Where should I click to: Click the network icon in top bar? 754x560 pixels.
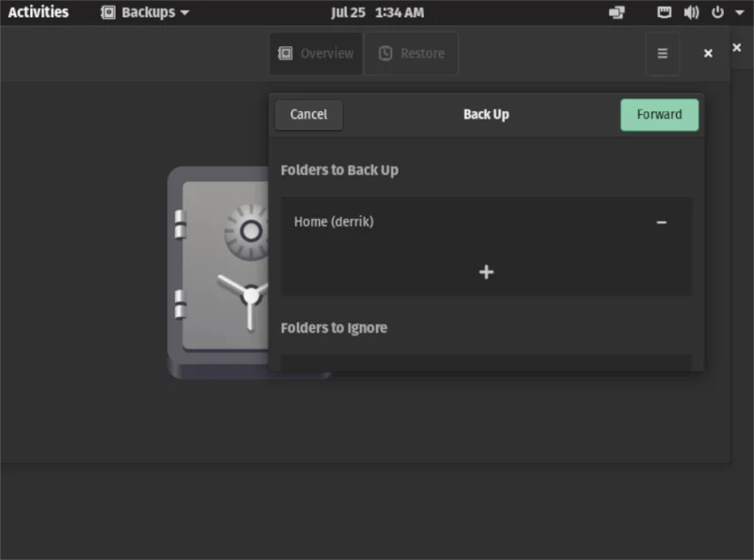point(664,12)
